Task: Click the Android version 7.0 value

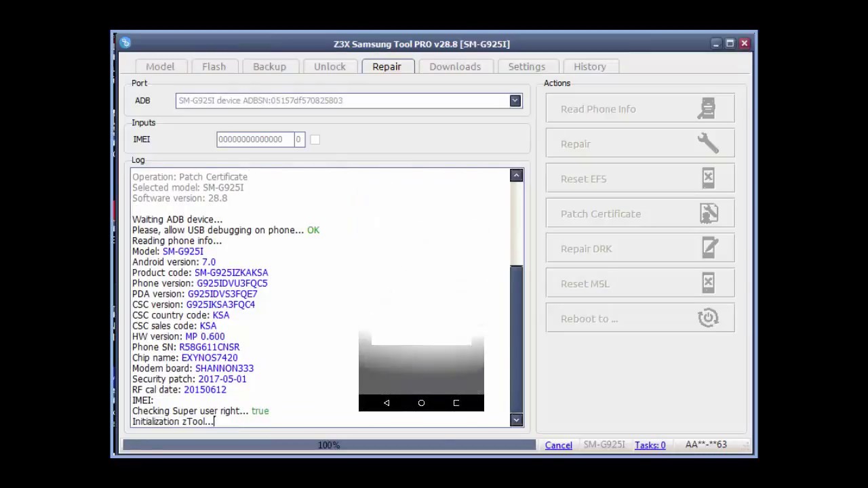Action: pos(209,262)
